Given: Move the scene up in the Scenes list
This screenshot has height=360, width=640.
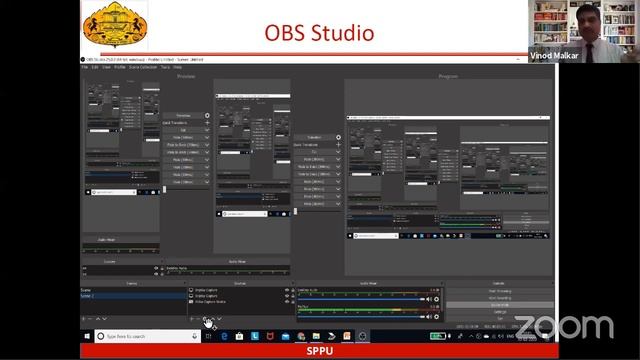Looking at the screenshot, I should 98,319.
